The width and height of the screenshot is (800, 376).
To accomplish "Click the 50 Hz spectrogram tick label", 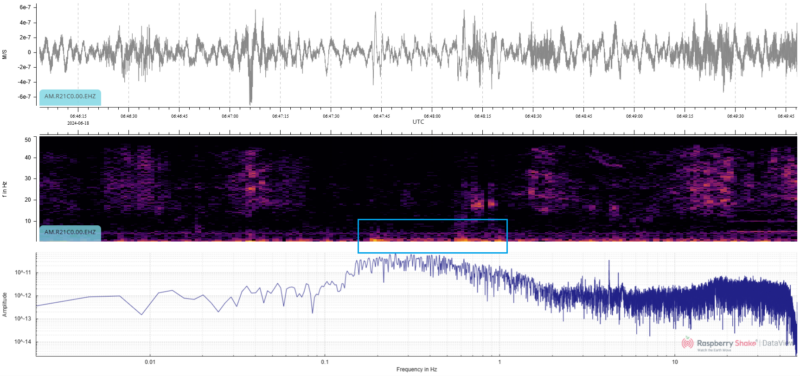I will pos(29,139).
